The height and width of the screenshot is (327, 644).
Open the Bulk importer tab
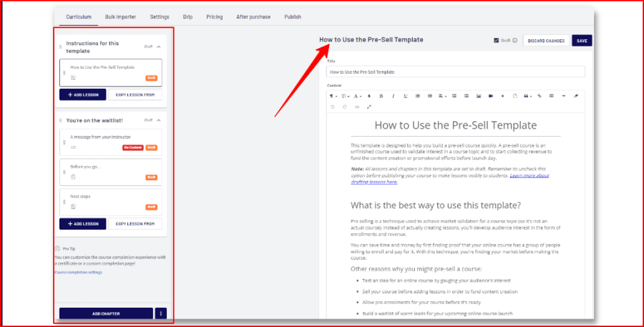click(120, 17)
